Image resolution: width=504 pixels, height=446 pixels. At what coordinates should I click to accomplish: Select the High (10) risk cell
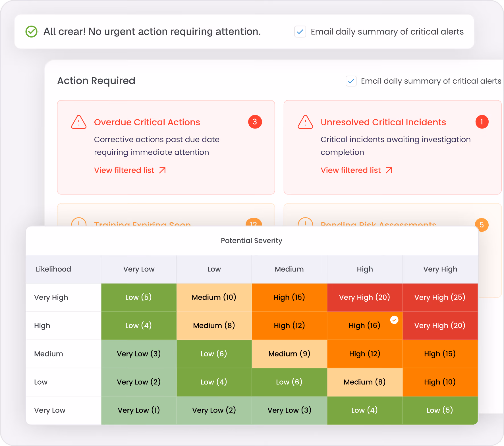tap(440, 382)
